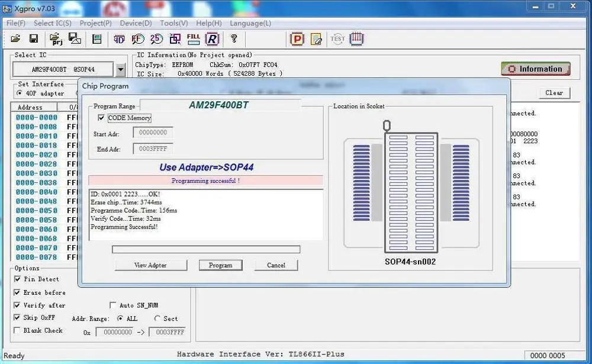Screen dimensions: 592x364
Task: Toggle the Verify after checkbox
Action: (17, 305)
